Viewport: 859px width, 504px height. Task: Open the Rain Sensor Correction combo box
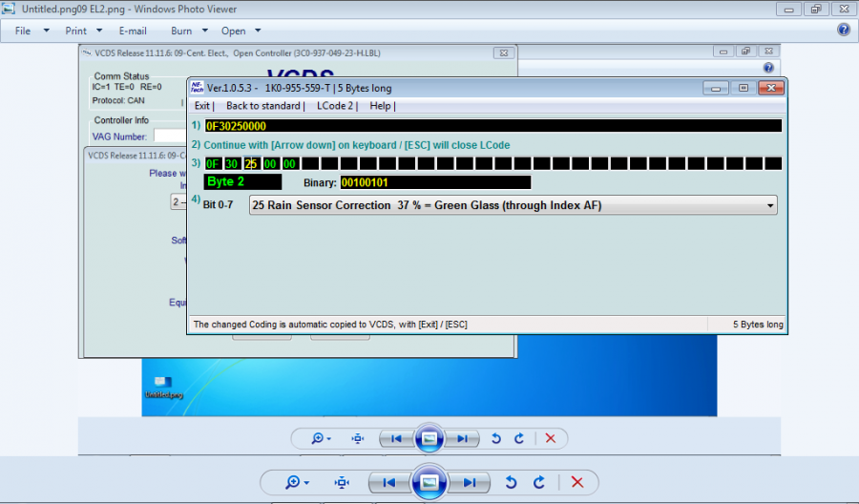coord(513,205)
